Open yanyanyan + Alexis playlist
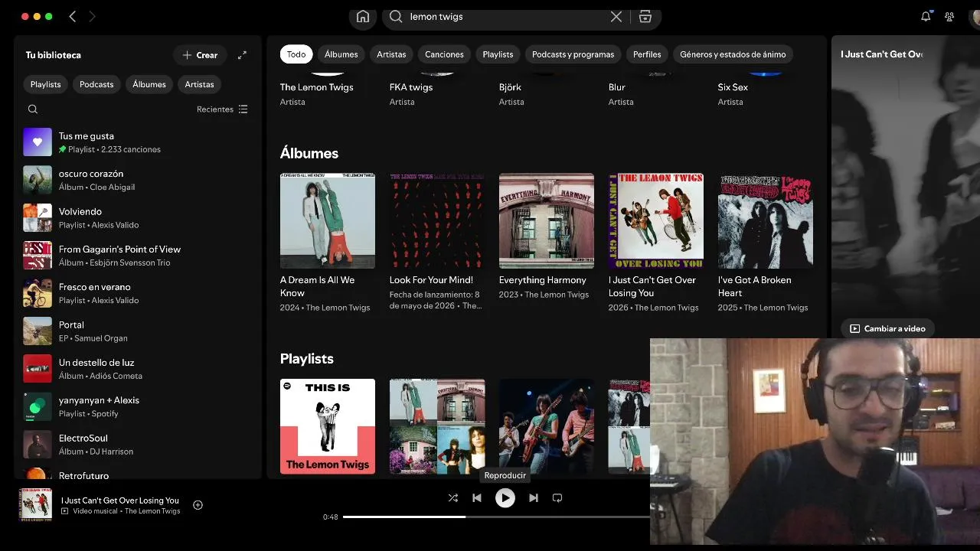 click(x=138, y=406)
